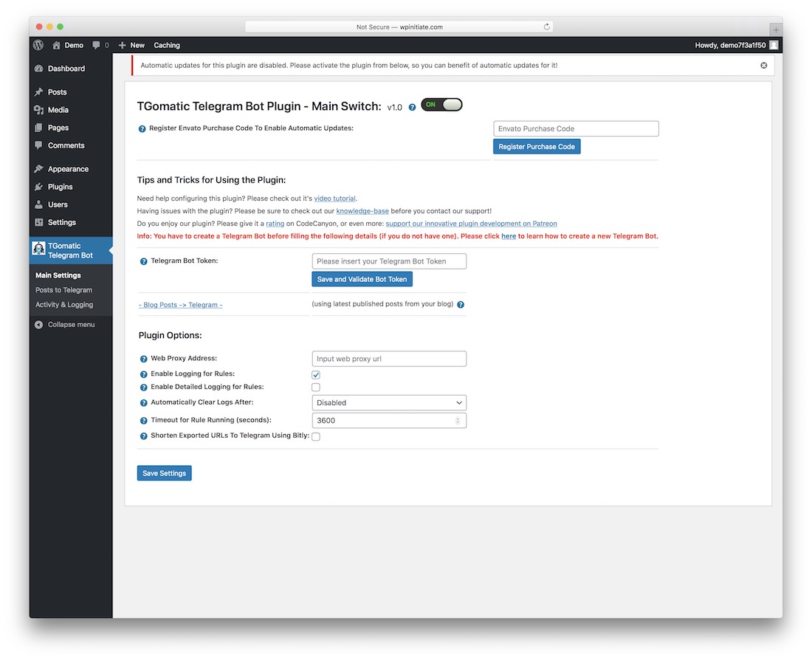Screen dimensions: 812x660
Task: Check Enable Detailed Logging for Rules
Action: pyautogui.click(x=316, y=387)
